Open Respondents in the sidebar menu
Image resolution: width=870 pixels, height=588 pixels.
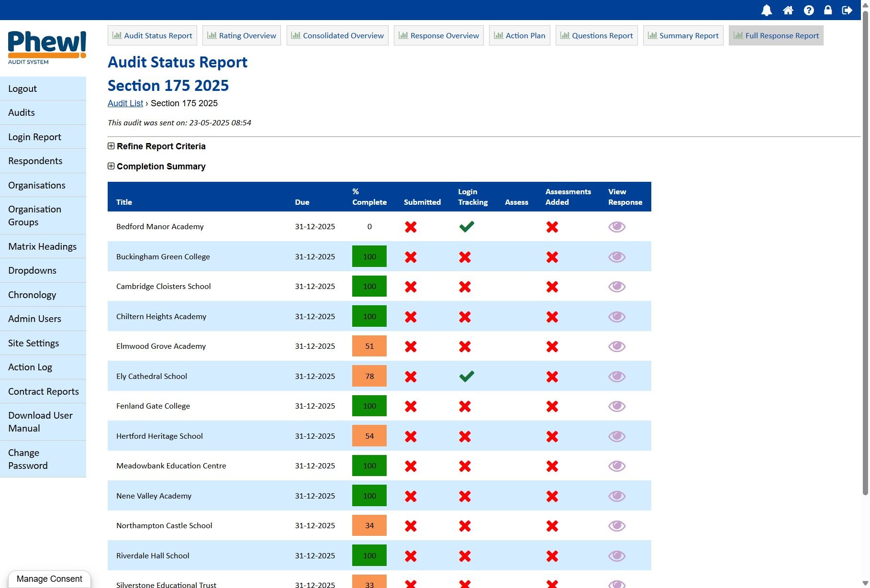[x=35, y=161]
